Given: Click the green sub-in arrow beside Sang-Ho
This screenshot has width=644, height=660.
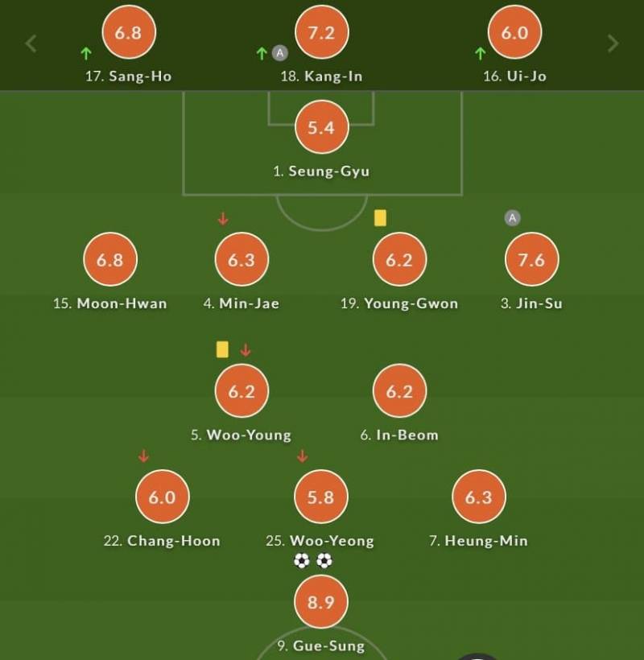Looking at the screenshot, I should tap(87, 54).
